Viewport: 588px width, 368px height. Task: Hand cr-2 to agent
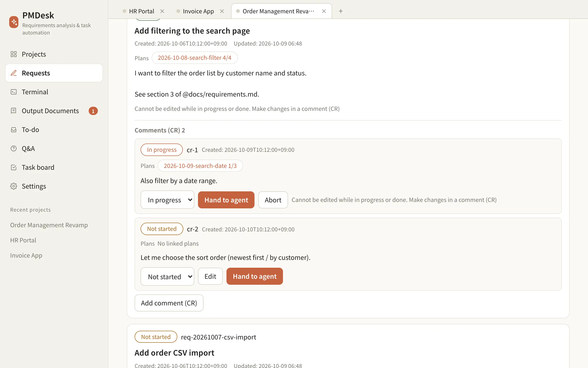(255, 276)
